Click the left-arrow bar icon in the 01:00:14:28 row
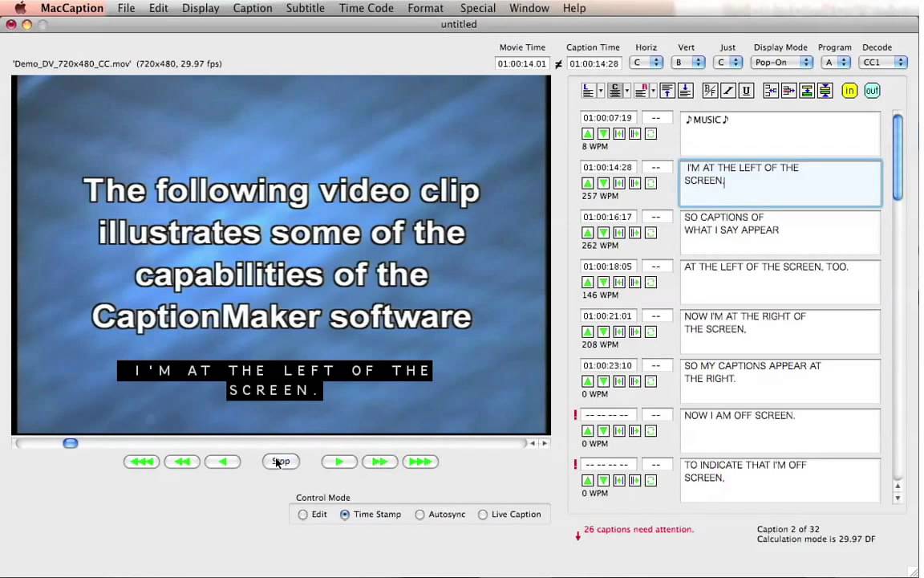The image size is (924, 578). pos(619,183)
